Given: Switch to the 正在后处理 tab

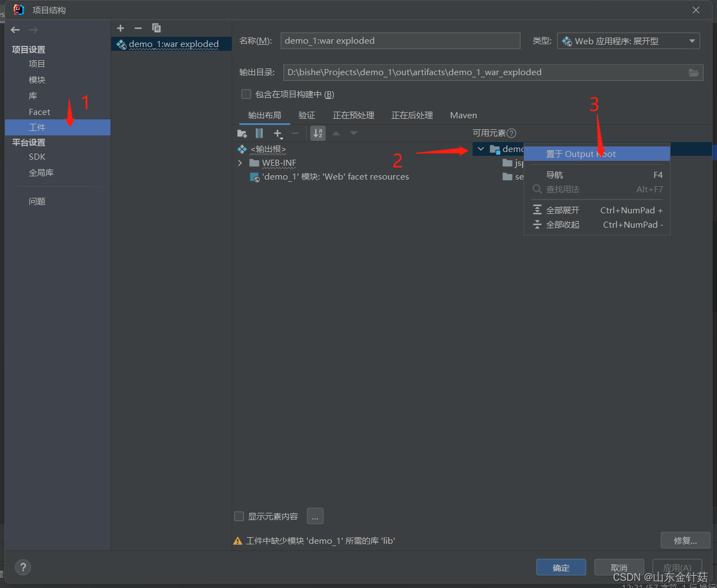Looking at the screenshot, I should (412, 115).
